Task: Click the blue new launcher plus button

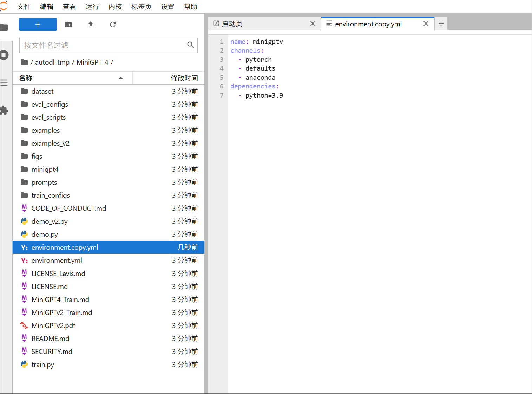Action: tap(38, 24)
